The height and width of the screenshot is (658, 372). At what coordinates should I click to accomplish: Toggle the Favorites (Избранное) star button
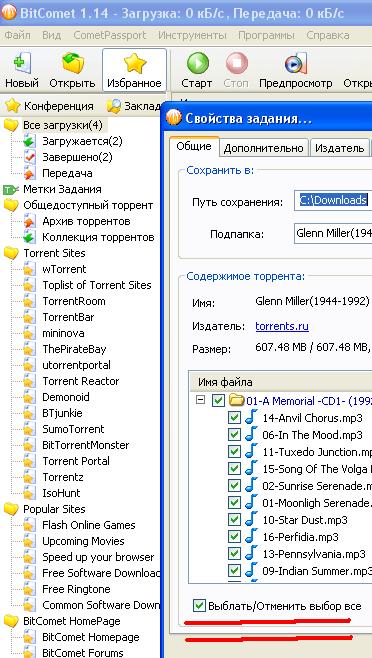pyautogui.click(x=134, y=70)
